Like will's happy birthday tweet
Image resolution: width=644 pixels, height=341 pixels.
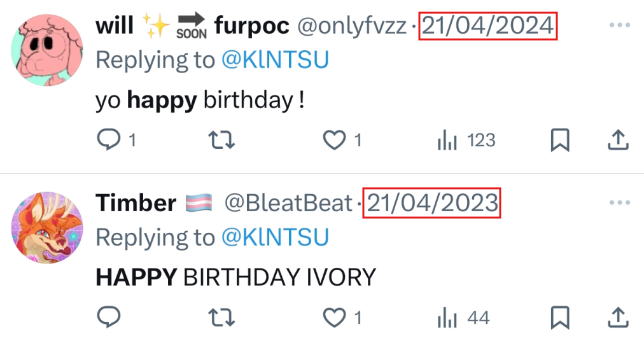coord(334,140)
